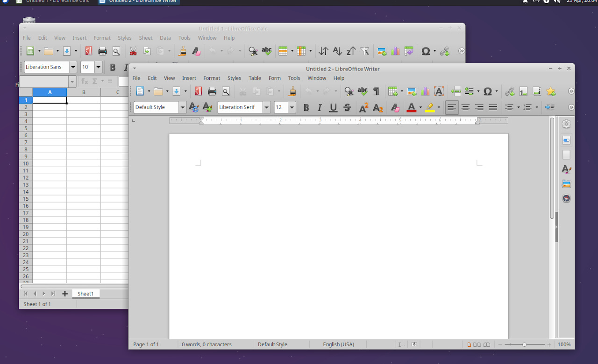Insert endnote icon in Writer toolbar
Image resolution: width=598 pixels, height=364 pixels.
click(x=537, y=91)
